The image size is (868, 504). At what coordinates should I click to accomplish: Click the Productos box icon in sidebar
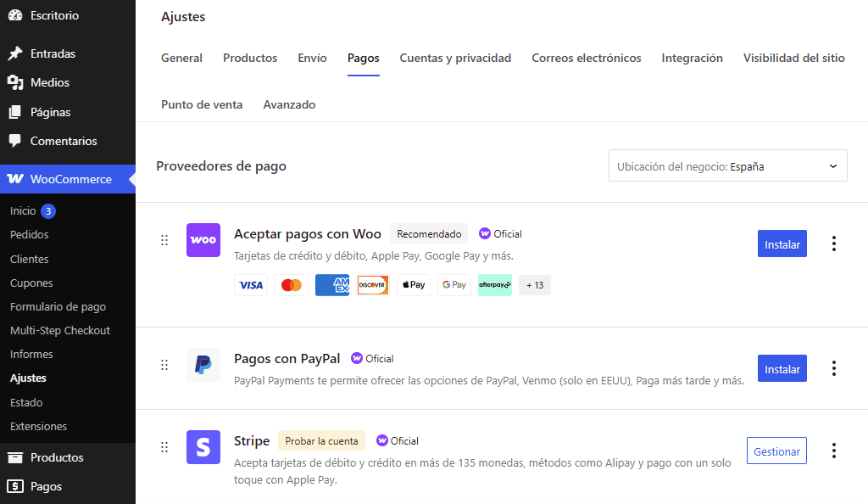pos(15,457)
